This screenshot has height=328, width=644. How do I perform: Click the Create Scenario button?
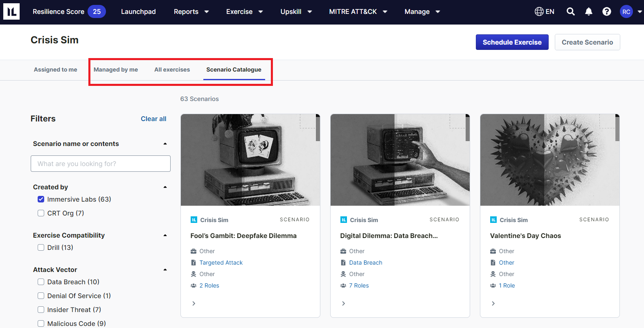pos(588,42)
